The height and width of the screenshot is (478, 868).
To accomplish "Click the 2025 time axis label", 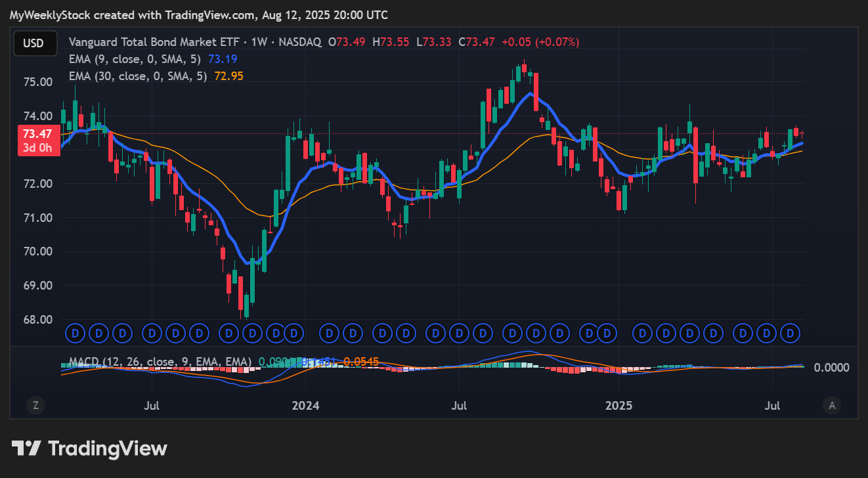I will coord(619,405).
